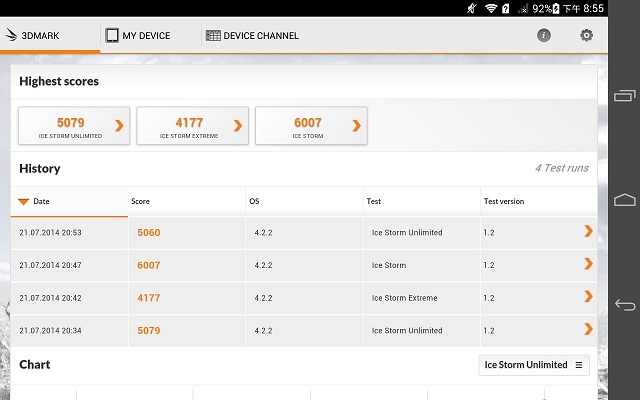Open the settings gear icon
Screen dimensions: 640x400
coord(586,35)
